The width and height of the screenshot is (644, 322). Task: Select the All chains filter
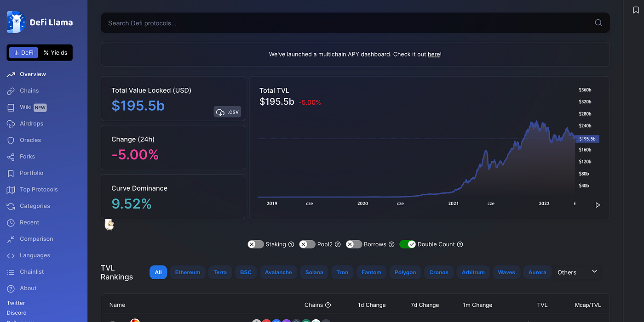pyautogui.click(x=158, y=272)
